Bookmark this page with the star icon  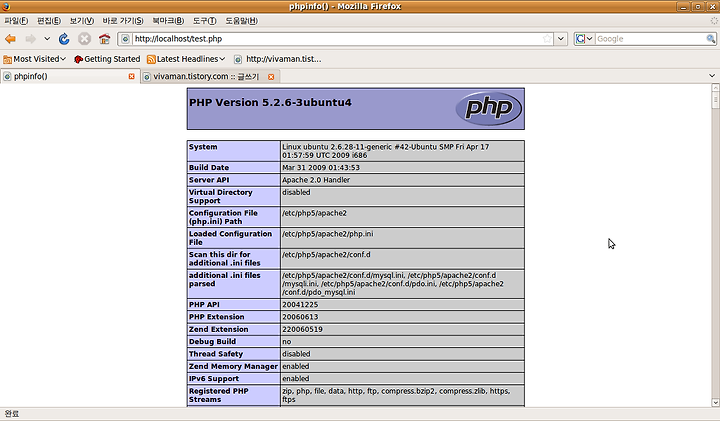(547, 39)
